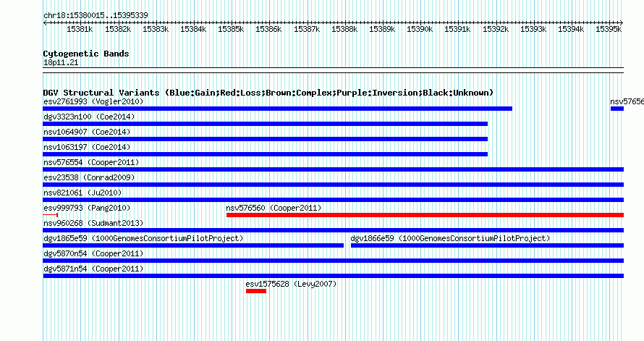Click the cut-off nsv57656 label at right edge

[627, 101]
